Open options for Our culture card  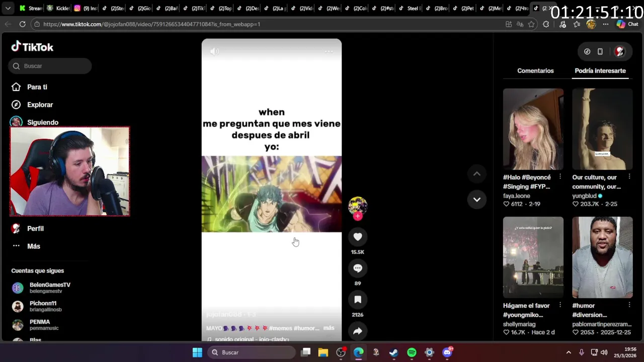[629, 177]
